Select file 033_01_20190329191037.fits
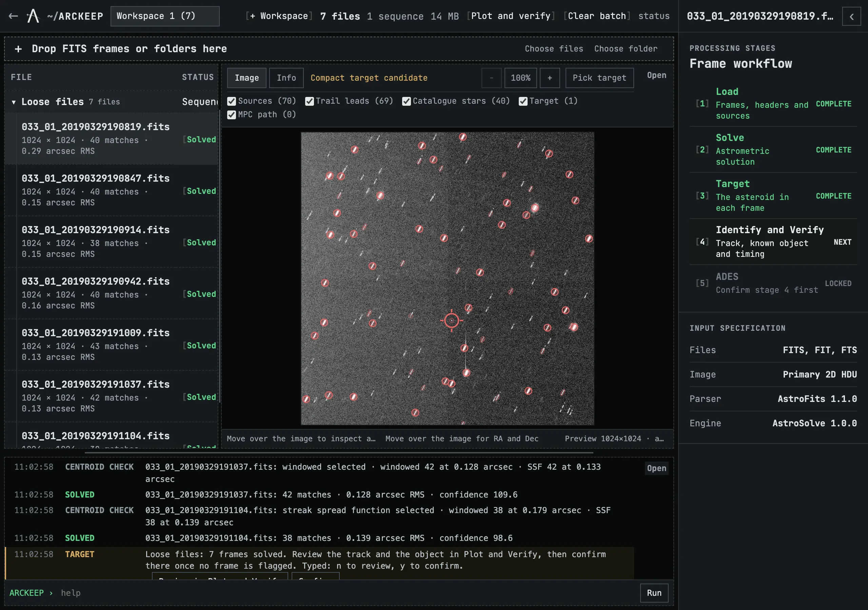Image resolution: width=868 pixels, height=610 pixels. click(112, 396)
